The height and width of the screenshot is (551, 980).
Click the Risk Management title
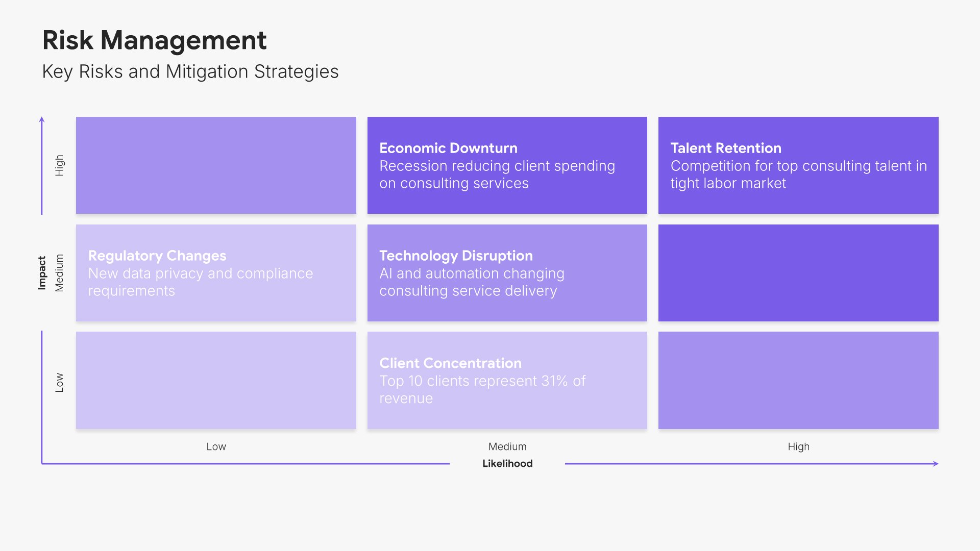pyautogui.click(x=154, y=40)
